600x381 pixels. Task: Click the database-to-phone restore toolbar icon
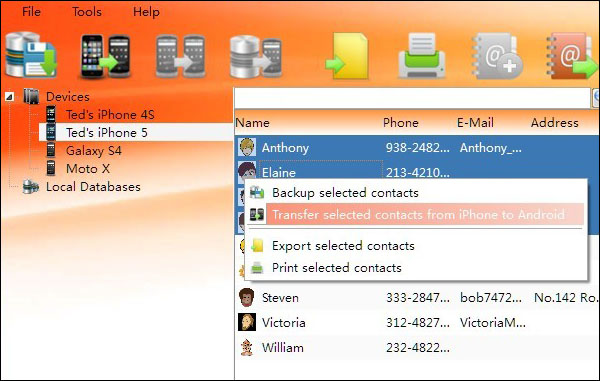256,56
